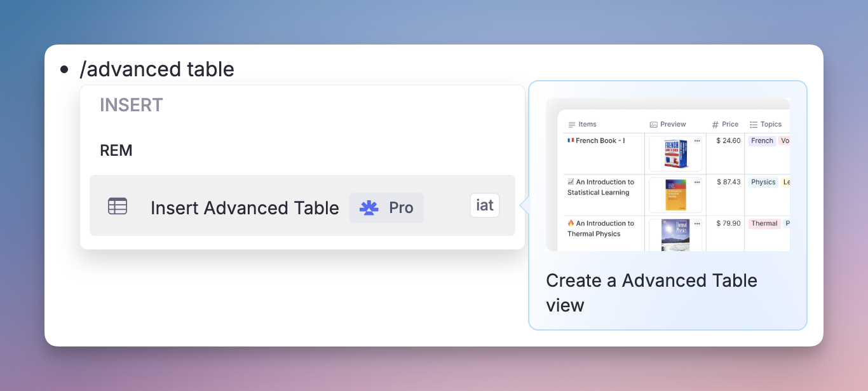Click into the /advanced table text line
Screen dimensions: 868x391
[x=157, y=69]
